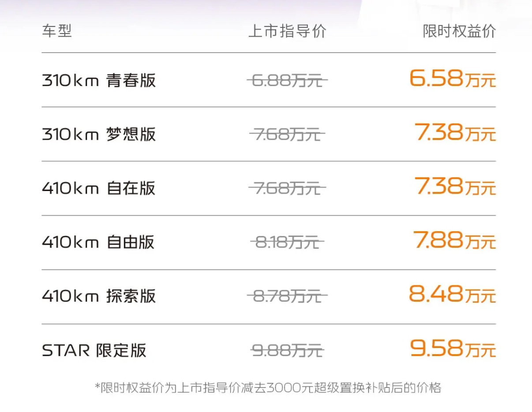The width and height of the screenshot is (532, 412).
Task: Select the 410km 探索版 model name
Action: [99, 296]
